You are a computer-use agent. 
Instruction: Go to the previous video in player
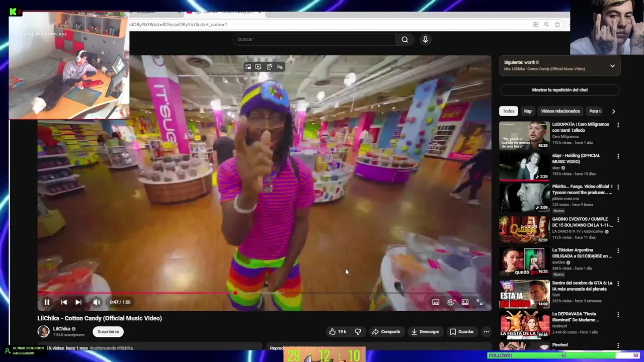pos(64,302)
